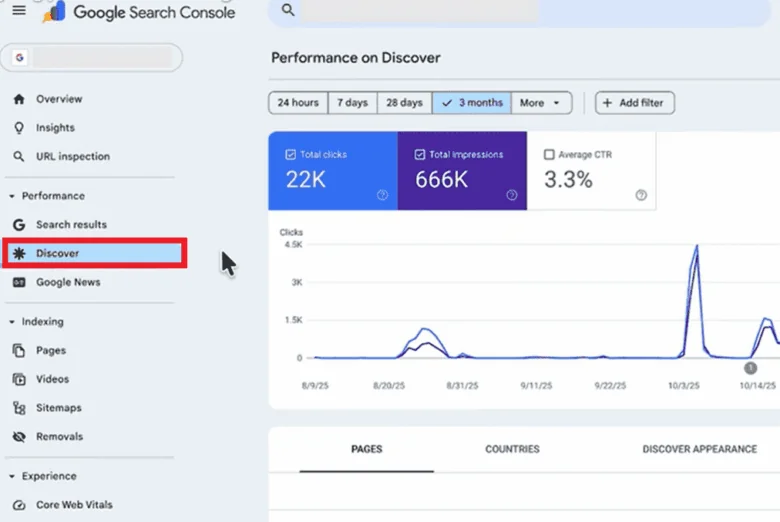Click the 666K total impressions value
Screen dimensions: 780x522
pos(442,180)
